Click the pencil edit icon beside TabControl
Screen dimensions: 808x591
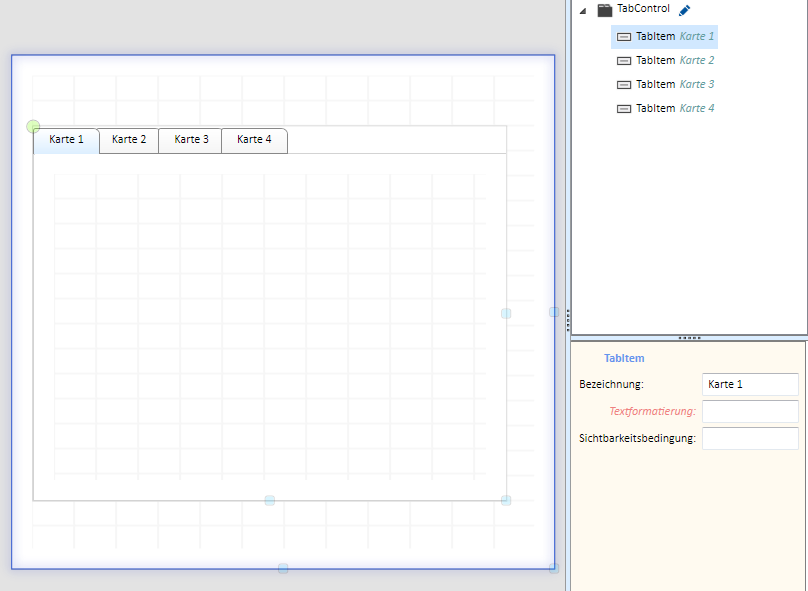(684, 10)
